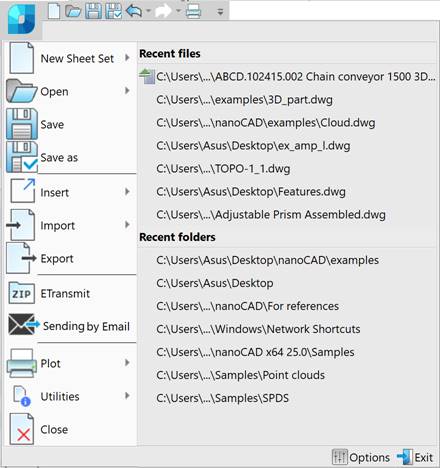Click the Exit button label

click(x=423, y=457)
